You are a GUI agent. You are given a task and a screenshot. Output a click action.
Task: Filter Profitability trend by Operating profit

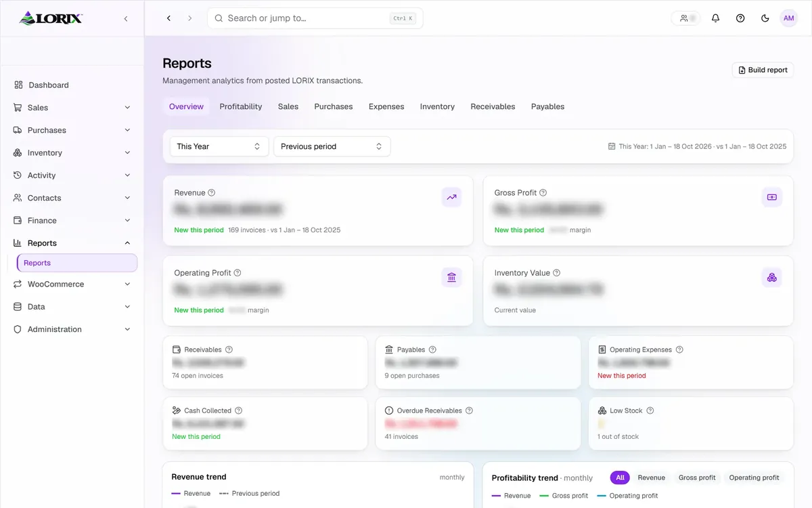coord(754,478)
